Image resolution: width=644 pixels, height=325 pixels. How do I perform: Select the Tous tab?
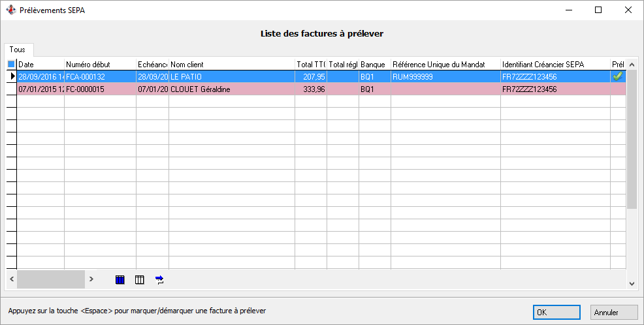[18, 50]
